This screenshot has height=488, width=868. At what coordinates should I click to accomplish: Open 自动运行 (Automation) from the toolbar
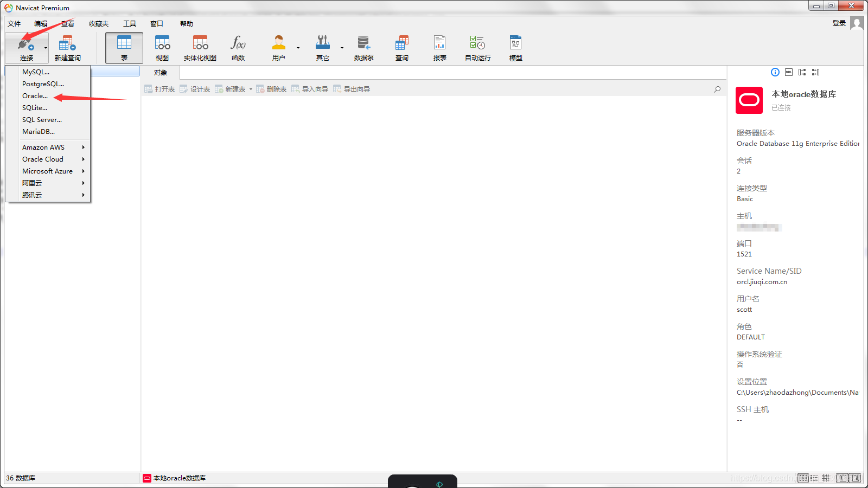click(478, 48)
